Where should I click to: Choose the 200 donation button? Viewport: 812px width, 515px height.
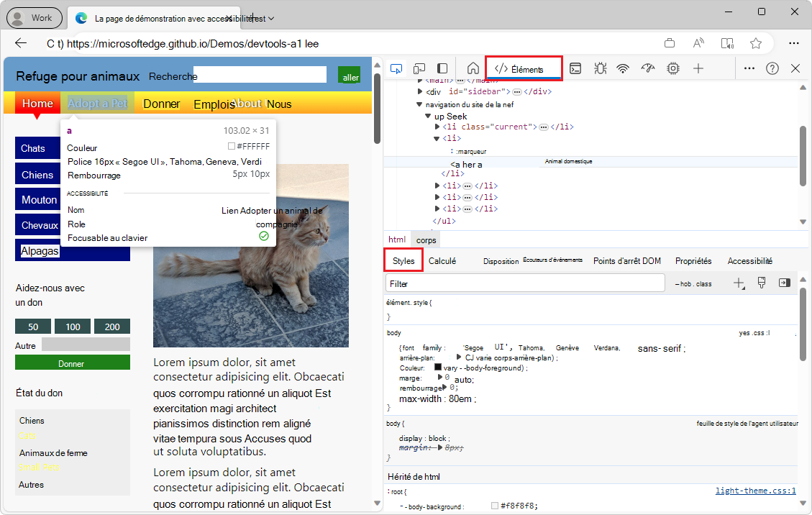point(112,327)
